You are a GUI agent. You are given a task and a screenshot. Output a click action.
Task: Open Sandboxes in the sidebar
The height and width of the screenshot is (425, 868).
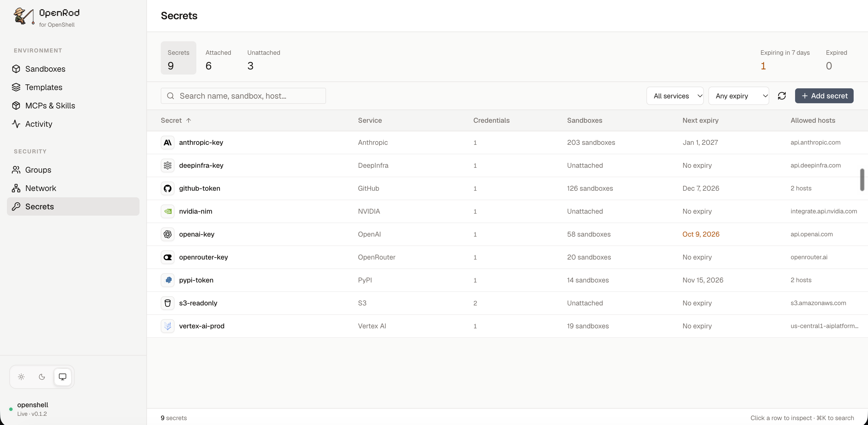coord(73,69)
